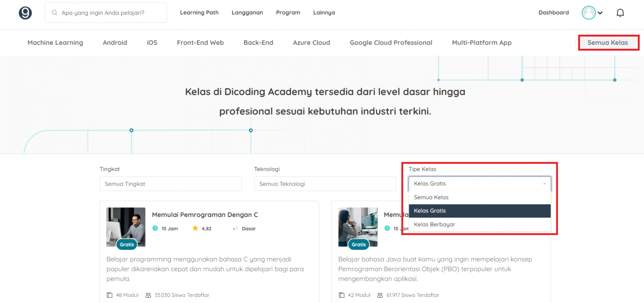Click the C course thumbnail with Gratis badge
644x303 pixels.
pyautogui.click(x=125, y=227)
